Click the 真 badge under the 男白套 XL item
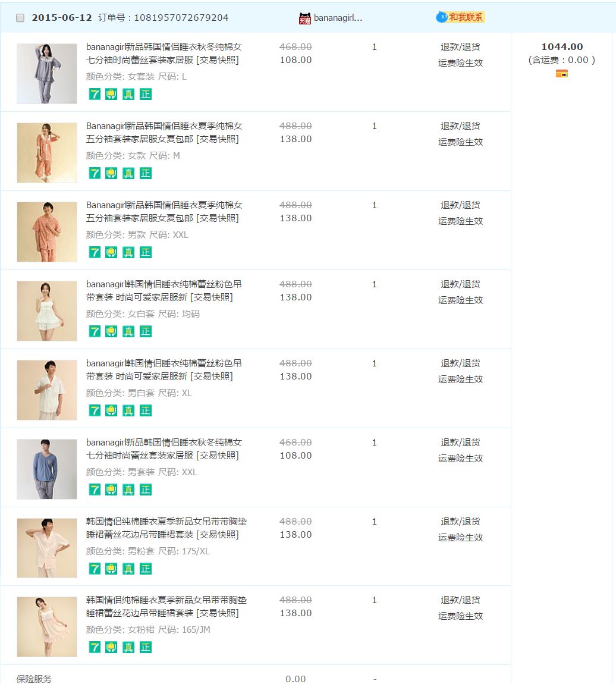 [x=128, y=410]
